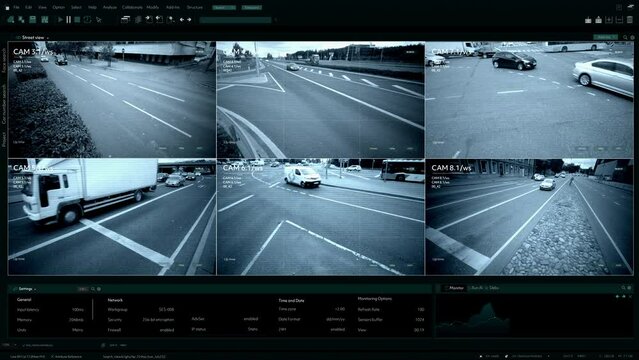
Task: Select the CAM 7.1/ws intersection feed
Action: (x=529, y=99)
